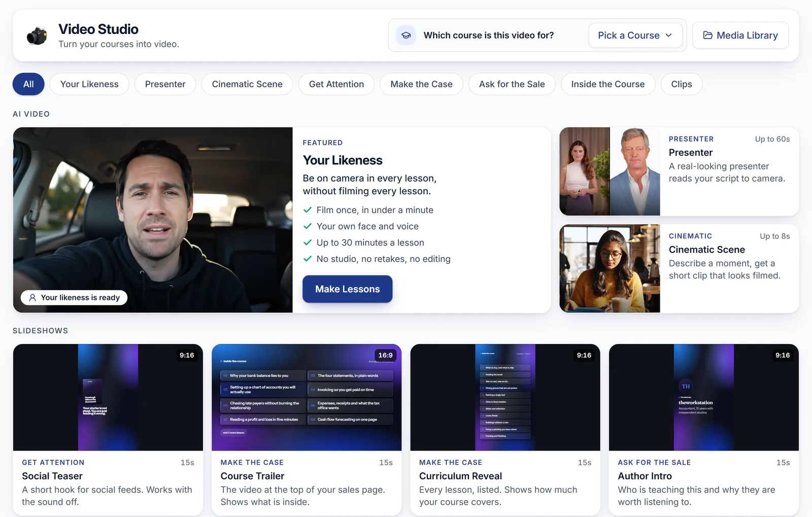Click the person icon in likeness ready badge
The height and width of the screenshot is (517, 812).
pyautogui.click(x=32, y=298)
